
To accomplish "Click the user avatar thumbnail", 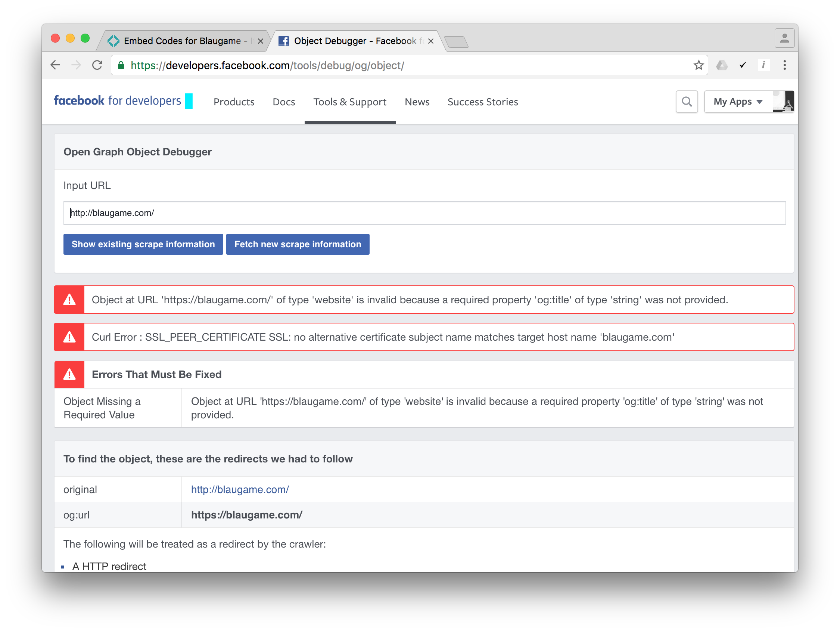I will (x=783, y=102).
